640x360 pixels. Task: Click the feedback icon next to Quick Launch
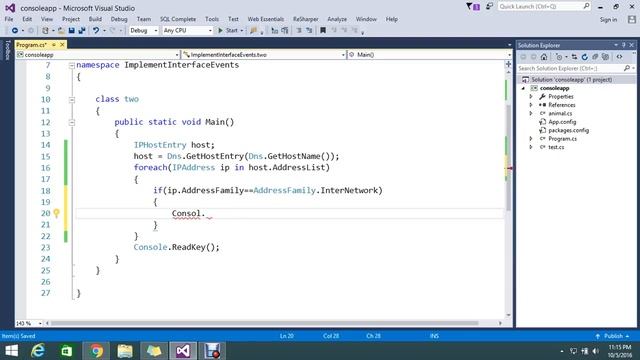coord(489,7)
